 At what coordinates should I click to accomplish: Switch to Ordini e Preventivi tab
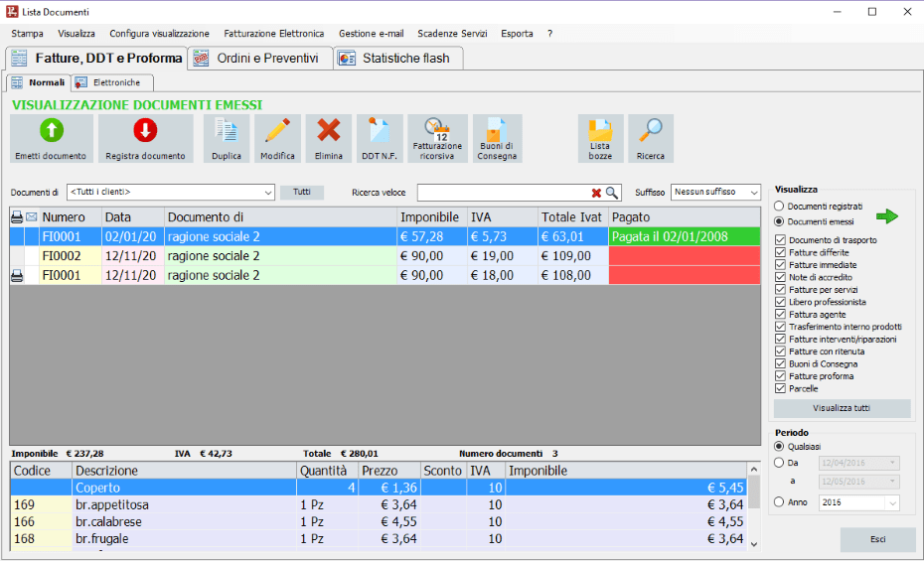tap(260, 59)
